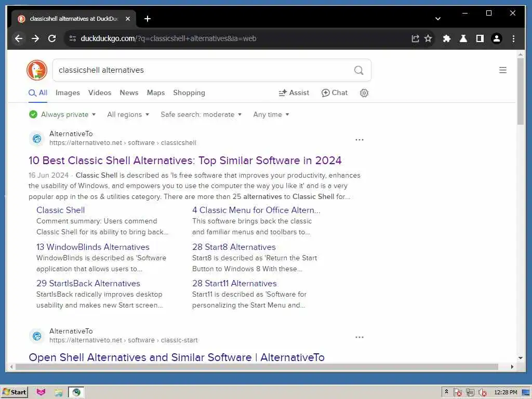The width and height of the screenshot is (532, 399).
Task: Click the share page icon in address bar
Action: click(415, 38)
